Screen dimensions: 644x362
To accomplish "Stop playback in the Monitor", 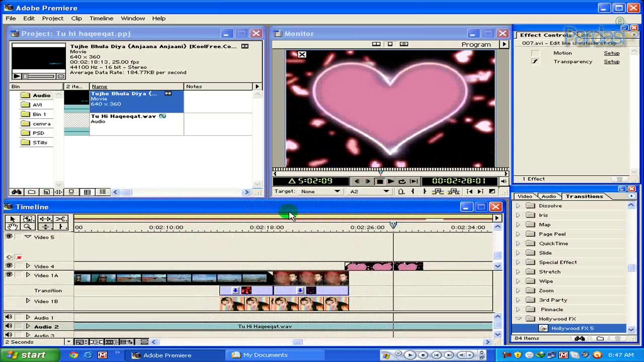I will click(379, 182).
